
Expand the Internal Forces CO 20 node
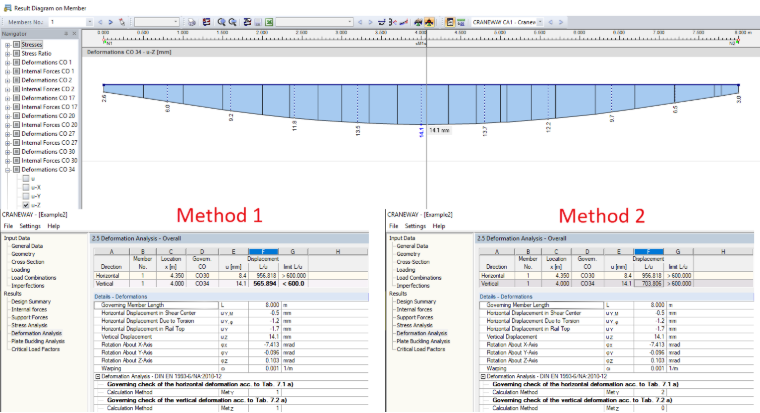click(x=8, y=125)
